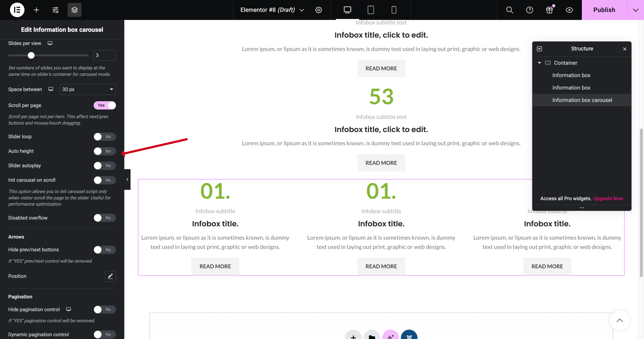Disable Scroll per page toggle
Screen dimensions: 644x339
click(x=105, y=105)
